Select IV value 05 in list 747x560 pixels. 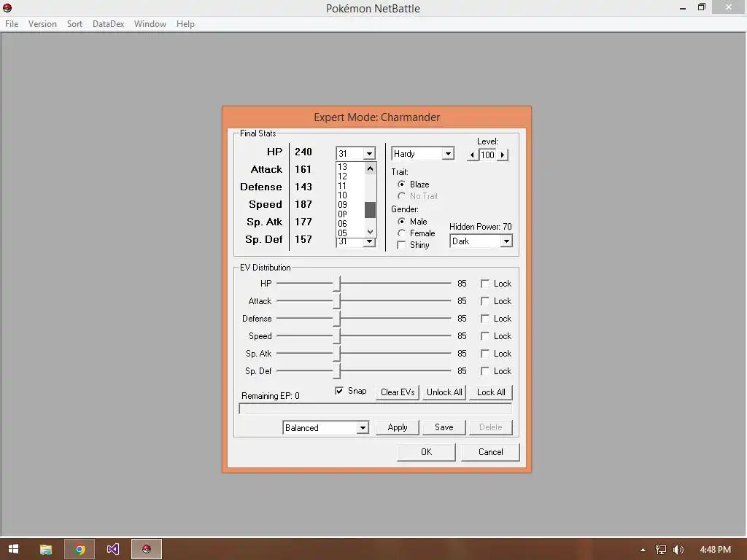(x=351, y=233)
